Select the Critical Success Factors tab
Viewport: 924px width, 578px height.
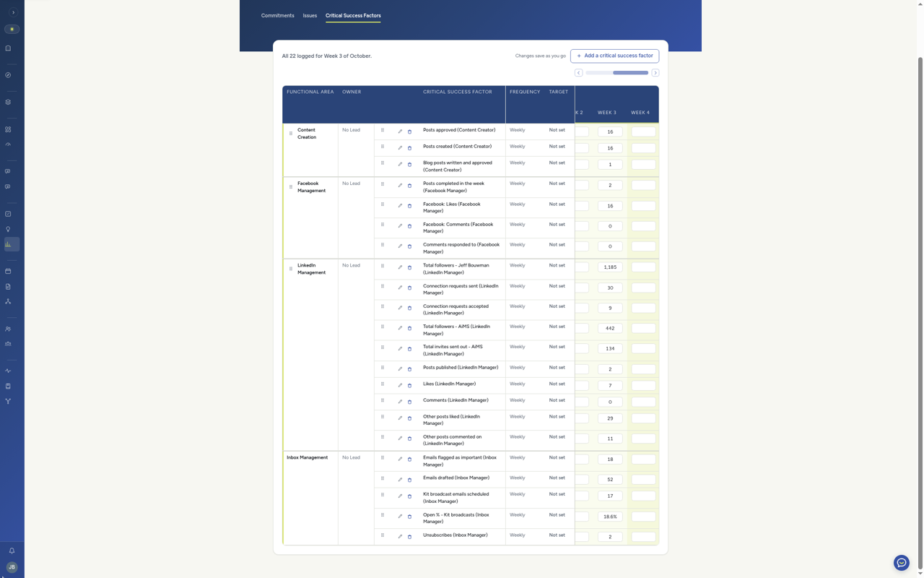tap(353, 15)
